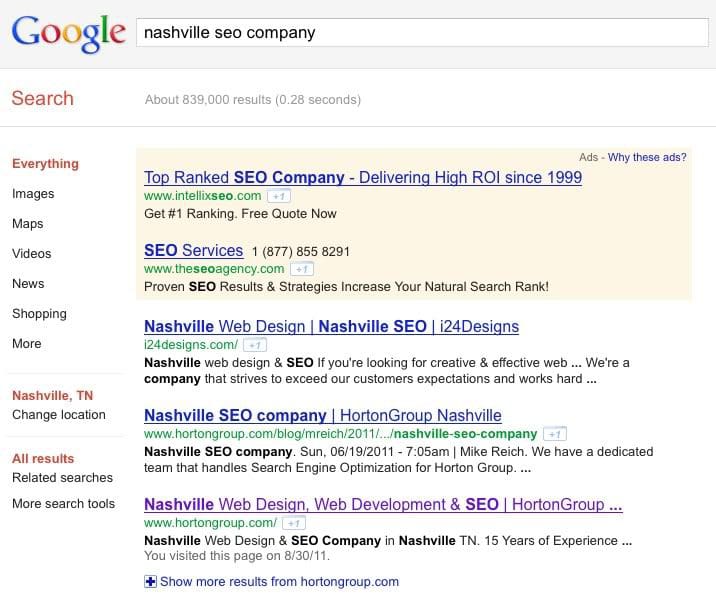Select Videos in the sidebar
This screenshot has width=716, height=602.
click(x=32, y=254)
